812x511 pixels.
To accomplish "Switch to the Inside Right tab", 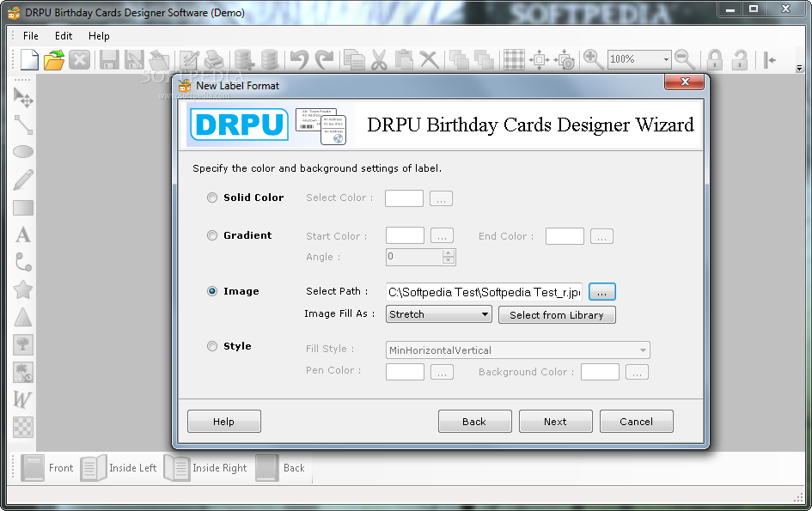I will [x=205, y=467].
